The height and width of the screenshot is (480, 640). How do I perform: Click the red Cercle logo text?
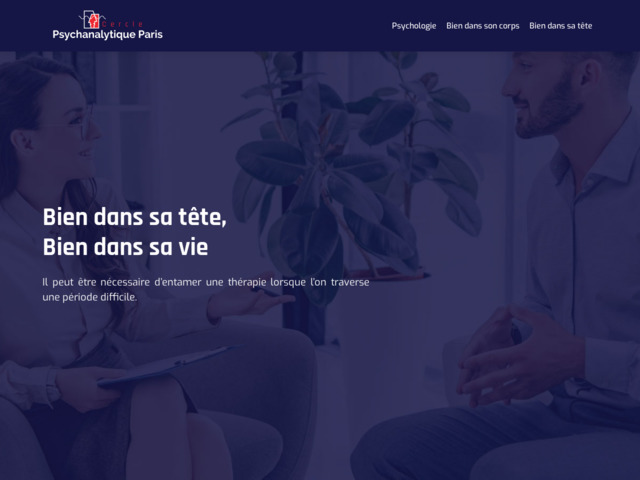[122, 24]
